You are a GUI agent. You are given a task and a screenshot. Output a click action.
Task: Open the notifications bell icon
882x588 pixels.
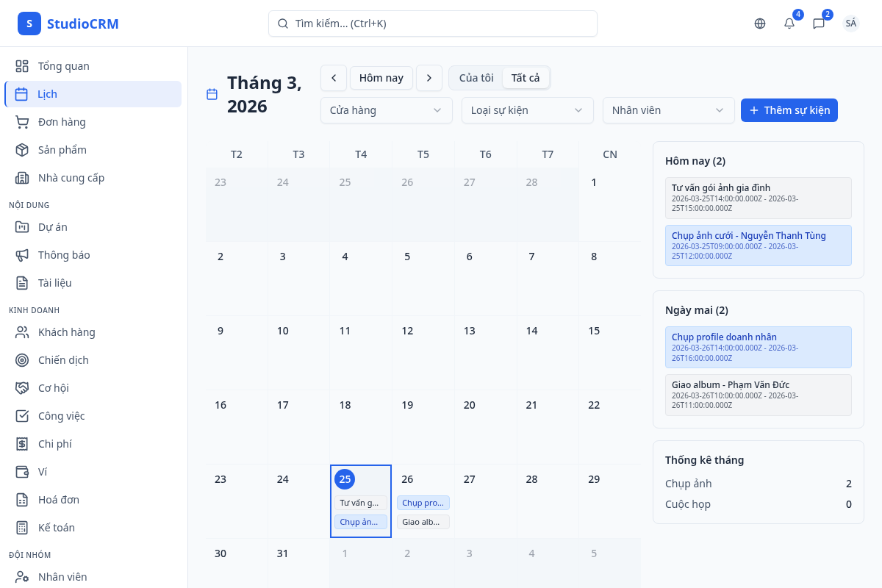tap(789, 24)
